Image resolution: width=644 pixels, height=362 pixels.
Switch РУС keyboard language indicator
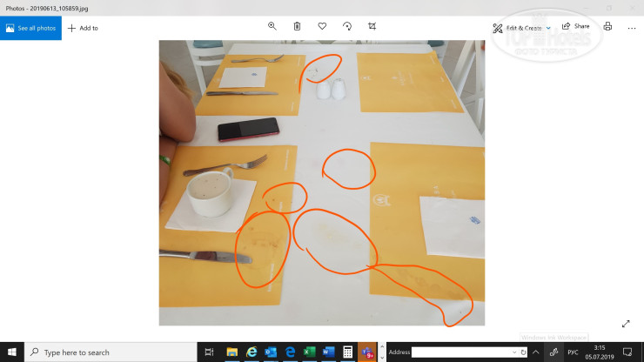pos(573,352)
